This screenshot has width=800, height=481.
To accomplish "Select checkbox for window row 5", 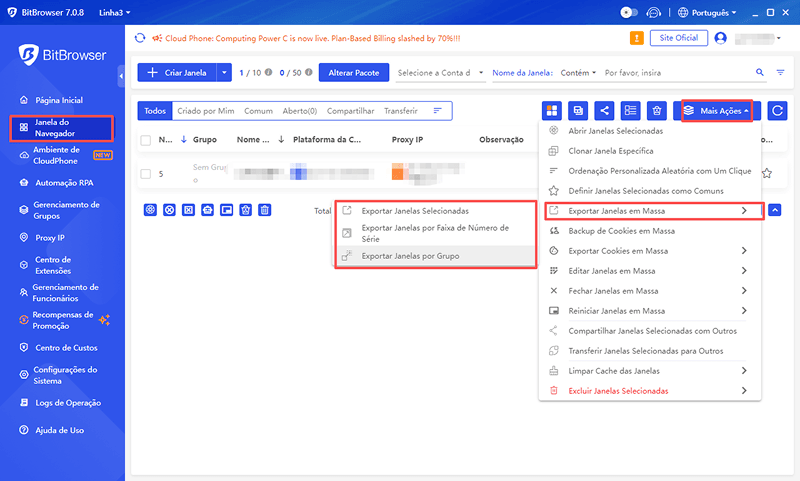I will 146,173.
